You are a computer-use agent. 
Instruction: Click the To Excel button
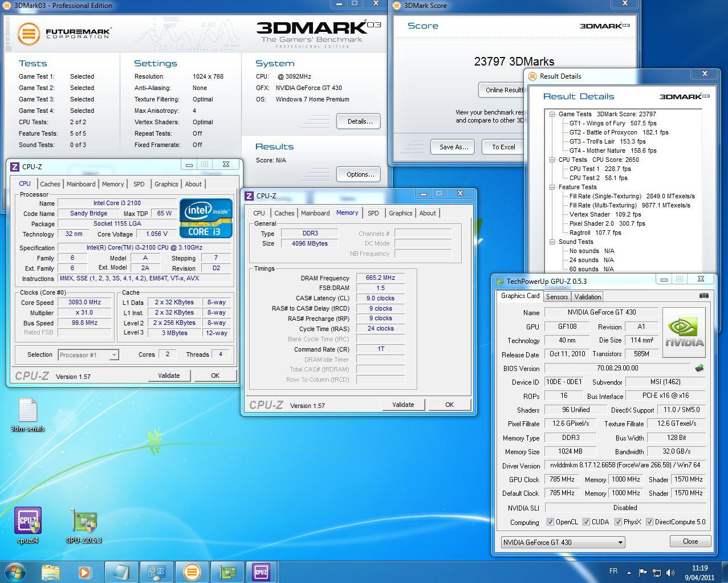[503, 146]
